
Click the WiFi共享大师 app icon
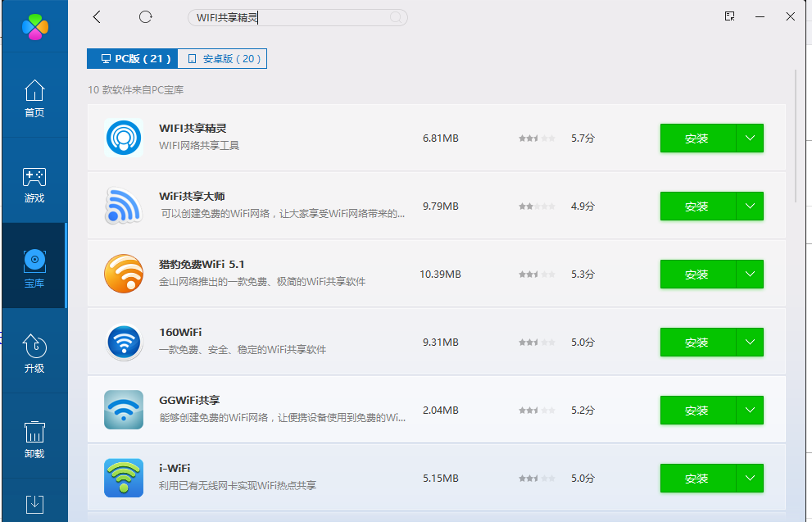tap(123, 206)
